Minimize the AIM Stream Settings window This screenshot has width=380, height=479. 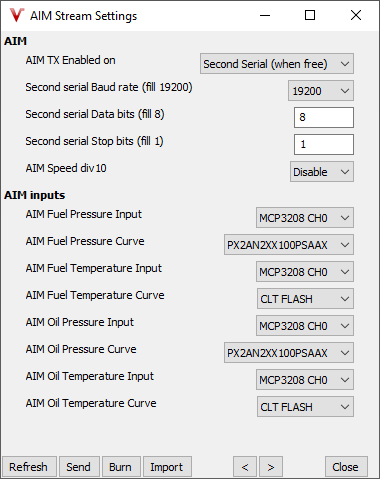click(265, 15)
